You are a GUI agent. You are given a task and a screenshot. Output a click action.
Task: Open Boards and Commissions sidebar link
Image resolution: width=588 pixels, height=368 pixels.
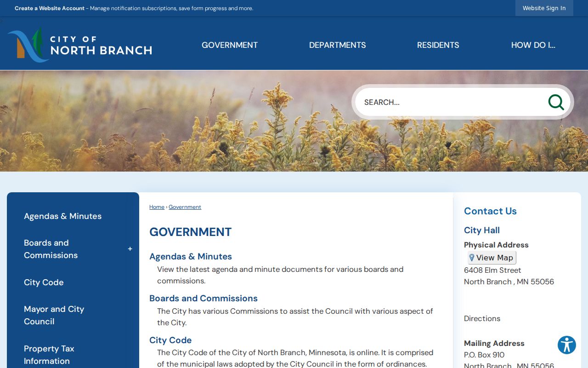pyautogui.click(x=51, y=249)
